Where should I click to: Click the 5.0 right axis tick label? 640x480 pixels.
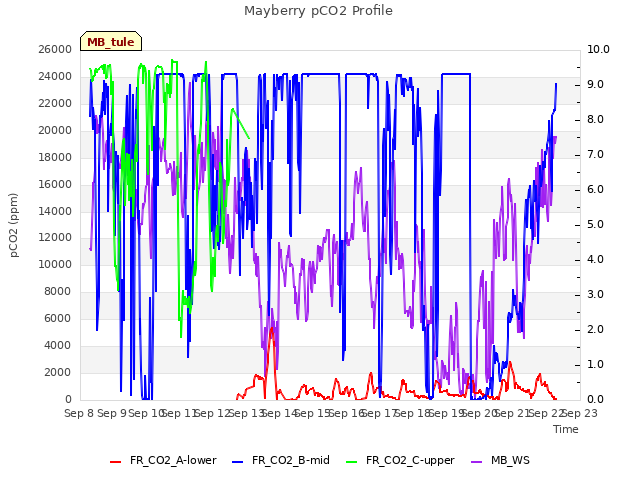pyautogui.click(x=595, y=224)
